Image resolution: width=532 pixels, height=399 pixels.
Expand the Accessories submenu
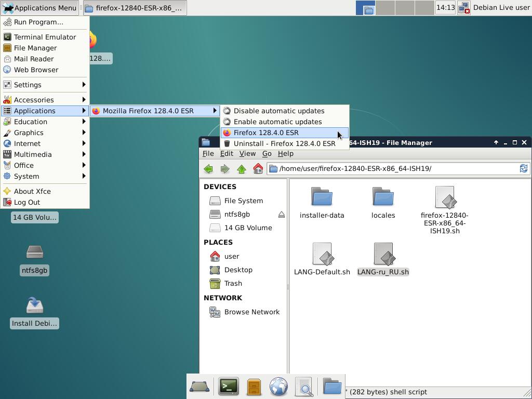[45, 100]
